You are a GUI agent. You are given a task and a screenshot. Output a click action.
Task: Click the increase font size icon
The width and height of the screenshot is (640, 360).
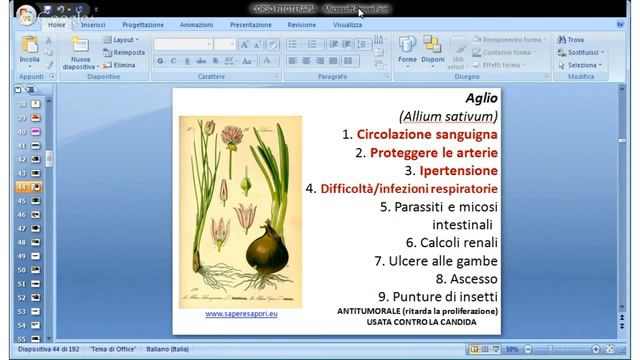tap(244, 44)
